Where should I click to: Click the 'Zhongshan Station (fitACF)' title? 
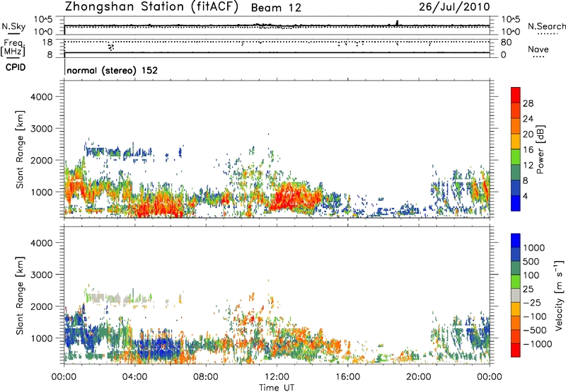point(151,7)
